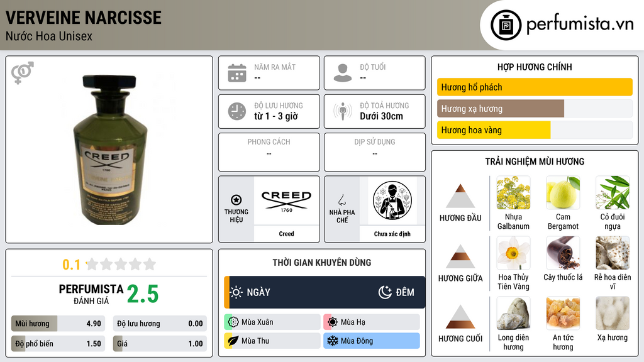Select the Đêm moon option
This screenshot has height=362, width=644.
click(x=396, y=292)
